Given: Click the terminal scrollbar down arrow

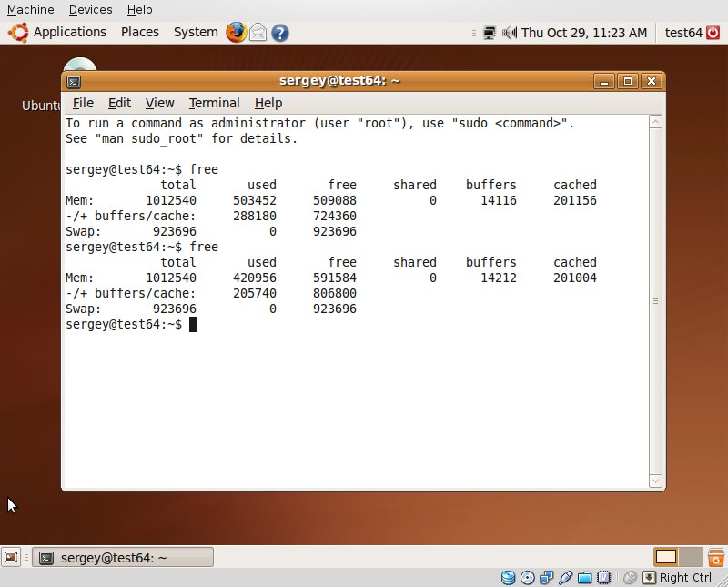Looking at the screenshot, I should point(654,481).
